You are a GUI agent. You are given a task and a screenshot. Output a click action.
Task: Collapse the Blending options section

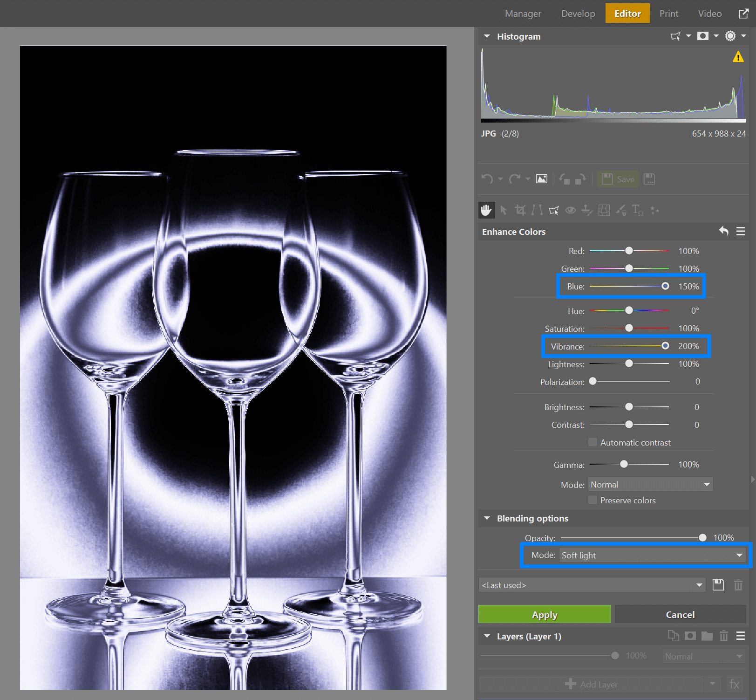(x=487, y=518)
